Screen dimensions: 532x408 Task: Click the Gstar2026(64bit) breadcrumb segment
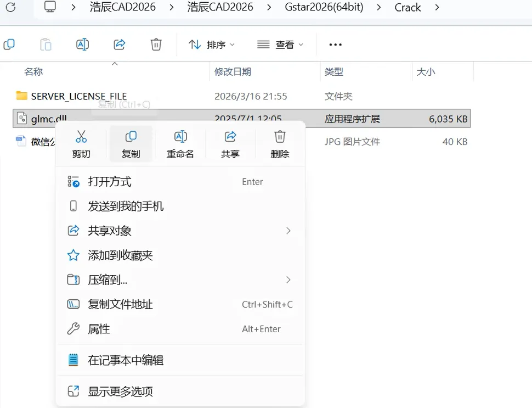coord(324,7)
